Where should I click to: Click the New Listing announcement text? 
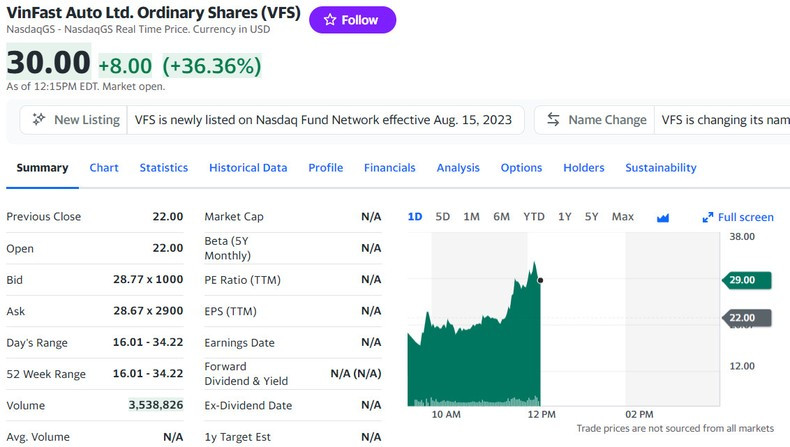(x=324, y=120)
